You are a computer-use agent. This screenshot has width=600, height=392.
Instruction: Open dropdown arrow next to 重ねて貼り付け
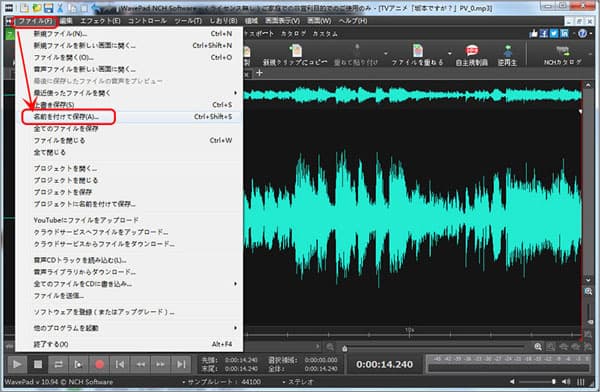point(386,54)
